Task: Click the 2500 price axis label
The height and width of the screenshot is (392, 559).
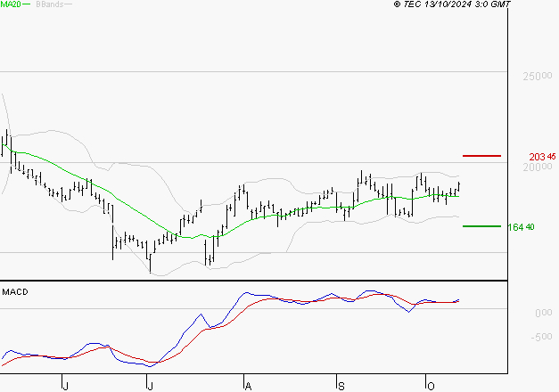Action: pyautogui.click(x=538, y=76)
